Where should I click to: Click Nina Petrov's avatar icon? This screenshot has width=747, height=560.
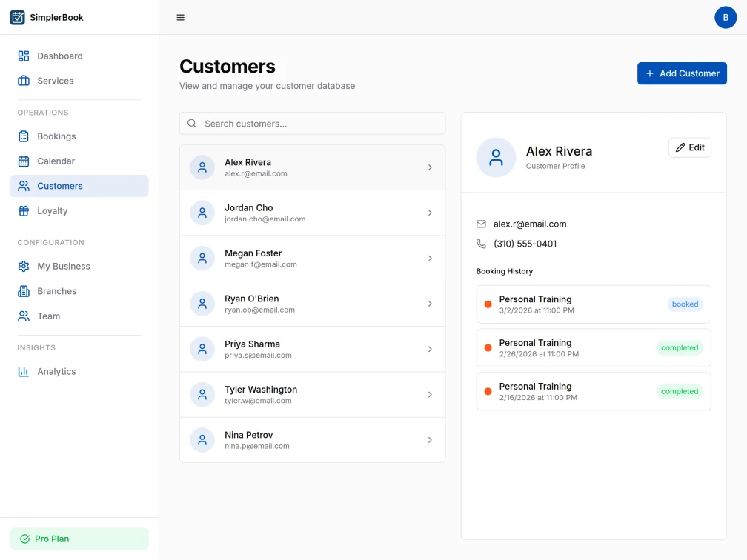point(202,439)
